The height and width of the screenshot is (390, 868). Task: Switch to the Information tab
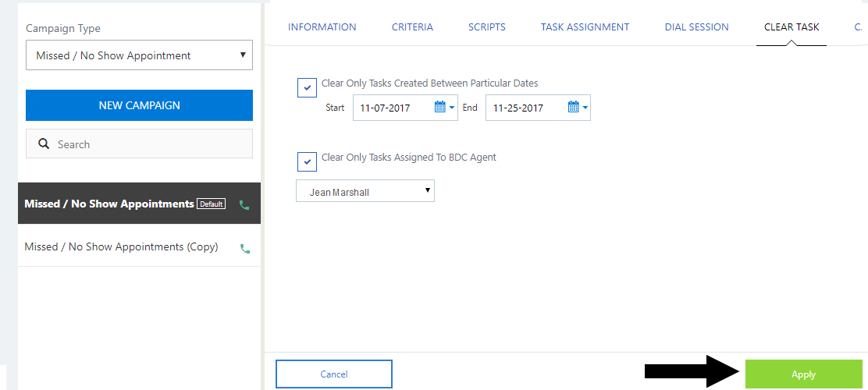coord(322,27)
